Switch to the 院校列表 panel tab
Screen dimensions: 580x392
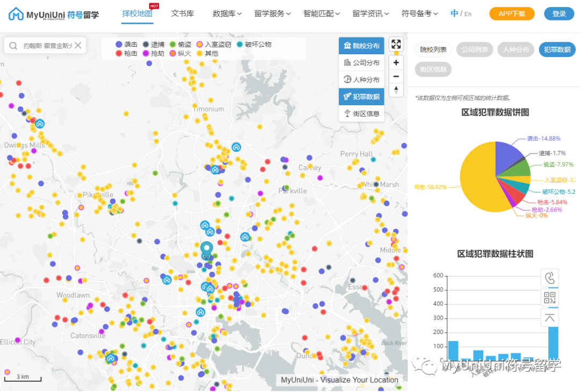433,49
